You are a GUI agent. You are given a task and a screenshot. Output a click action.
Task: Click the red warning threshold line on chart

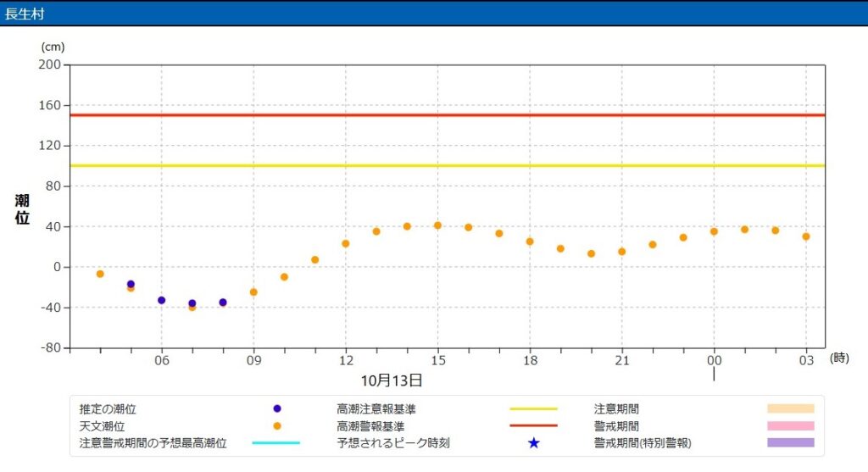448,115
